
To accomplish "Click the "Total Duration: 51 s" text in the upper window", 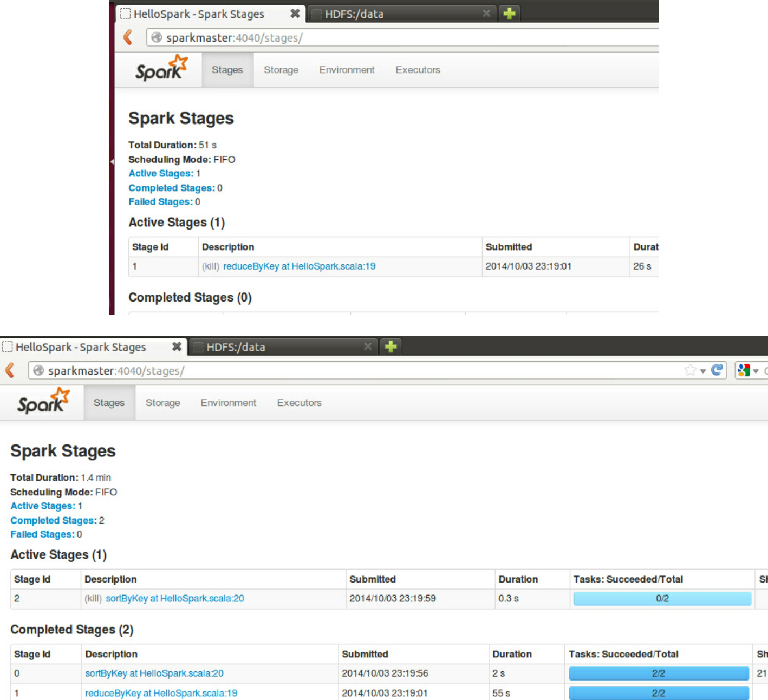I will 172,145.
